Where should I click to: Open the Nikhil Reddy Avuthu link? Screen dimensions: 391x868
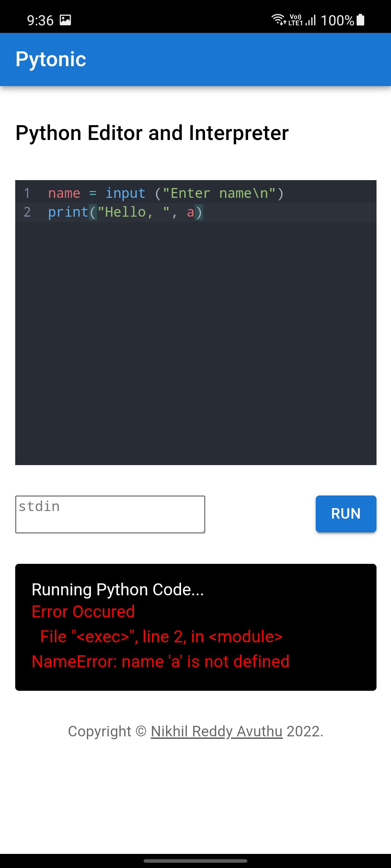[216, 731]
